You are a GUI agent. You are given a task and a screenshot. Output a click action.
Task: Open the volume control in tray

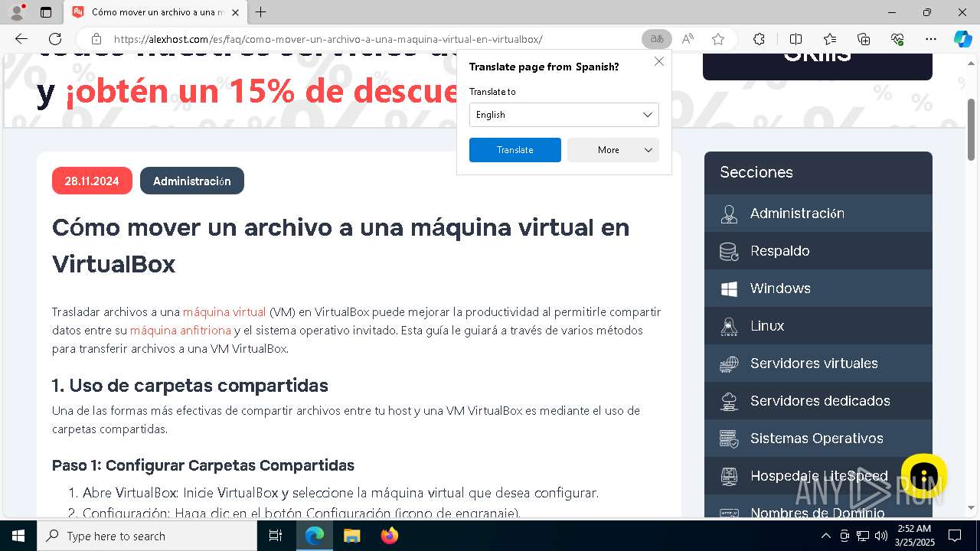pos(880,536)
